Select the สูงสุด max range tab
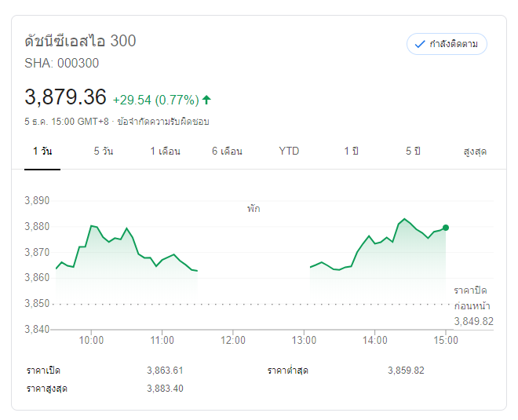The image size is (518, 420). (475, 151)
